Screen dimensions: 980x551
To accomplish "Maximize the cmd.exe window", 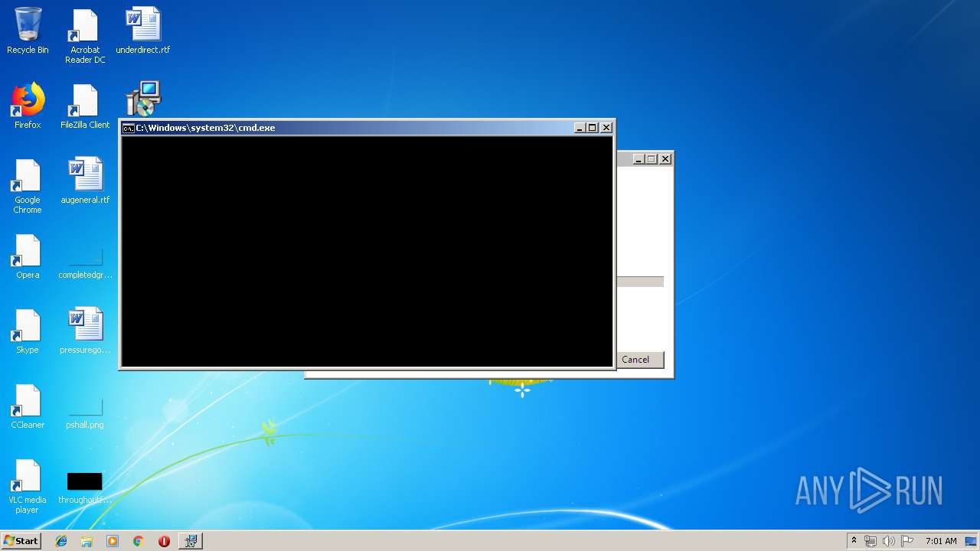I will coord(593,128).
